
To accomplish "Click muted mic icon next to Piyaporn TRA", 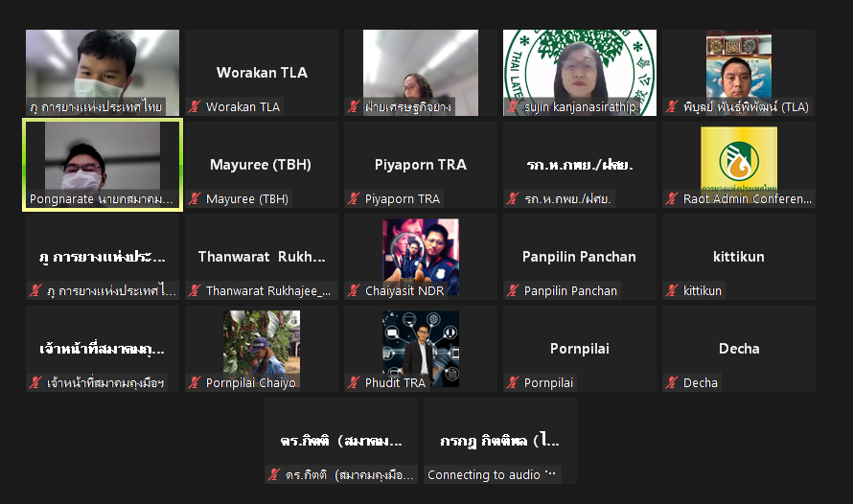I will point(354,198).
